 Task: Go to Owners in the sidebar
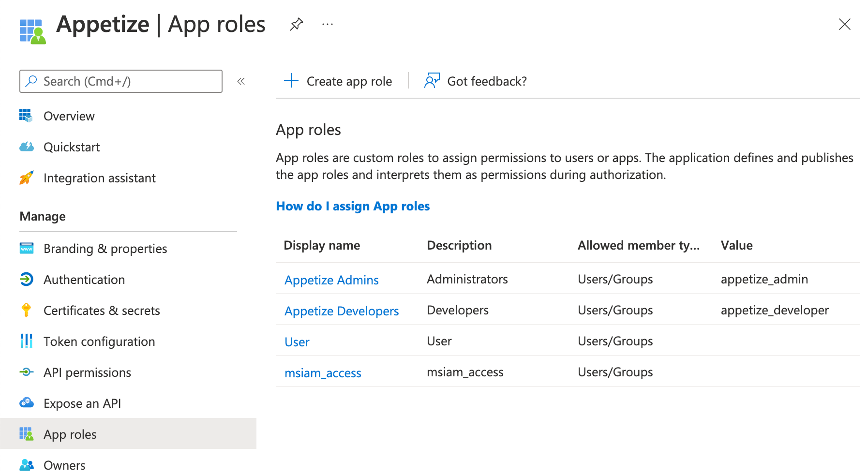click(x=64, y=465)
